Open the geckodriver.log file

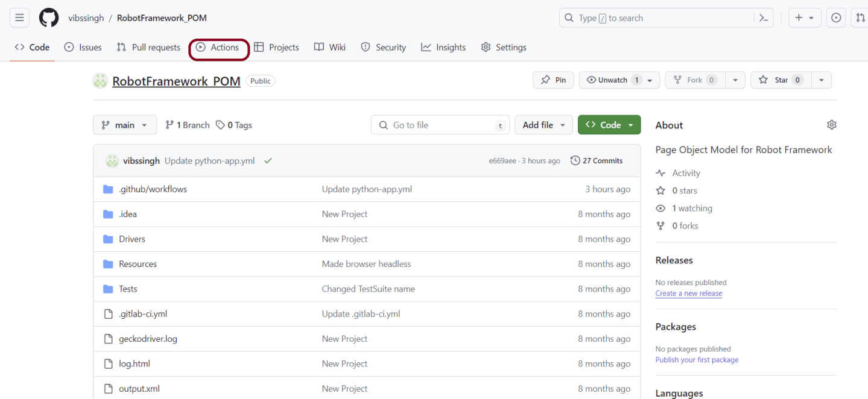coord(148,339)
